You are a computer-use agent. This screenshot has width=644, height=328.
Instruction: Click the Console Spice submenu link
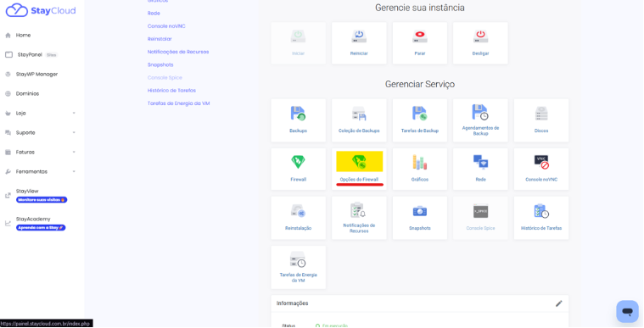tap(165, 78)
